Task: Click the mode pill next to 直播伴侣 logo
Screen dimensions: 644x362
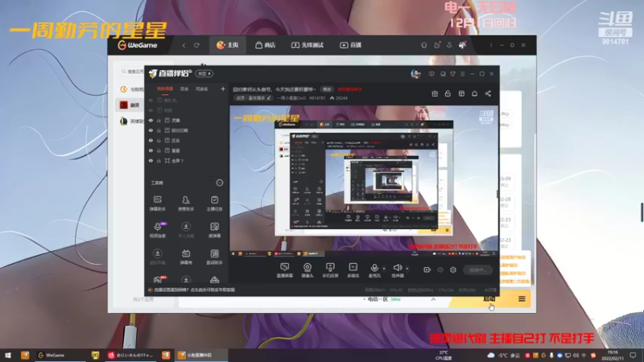Action: pos(204,73)
